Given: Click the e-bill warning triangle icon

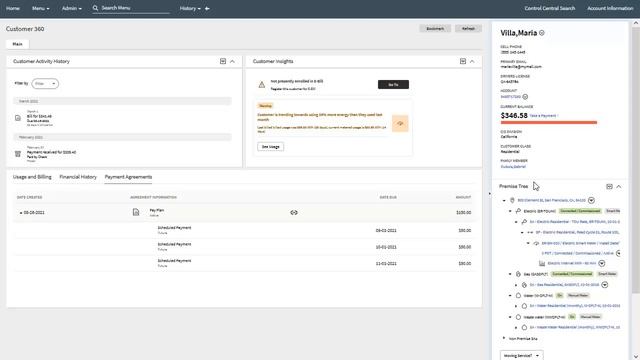Looking at the screenshot, I should click(x=262, y=84).
